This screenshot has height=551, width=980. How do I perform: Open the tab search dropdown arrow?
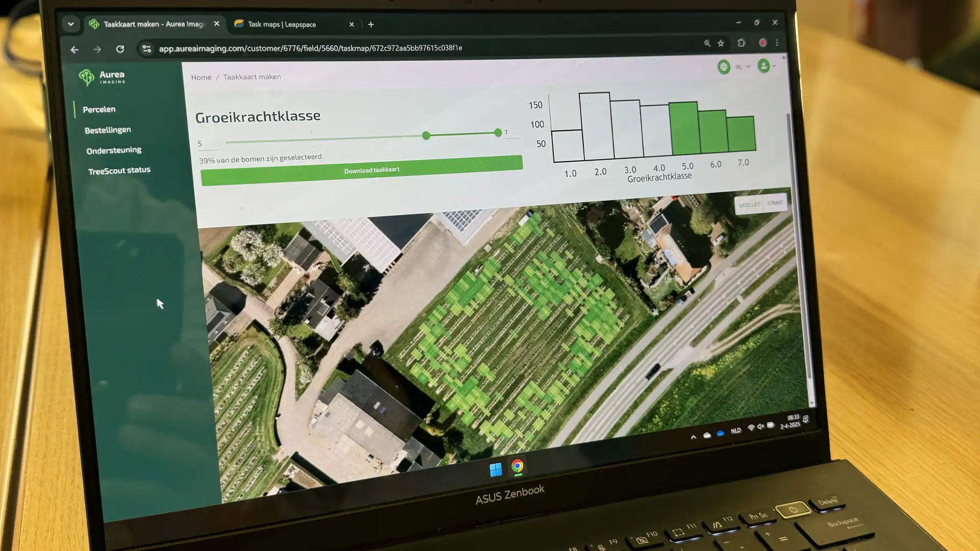pos(71,24)
